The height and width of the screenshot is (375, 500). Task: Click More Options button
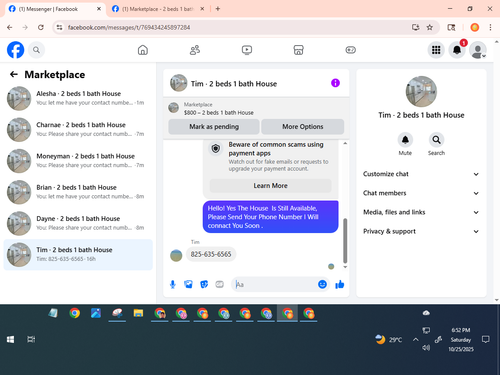coord(303,127)
